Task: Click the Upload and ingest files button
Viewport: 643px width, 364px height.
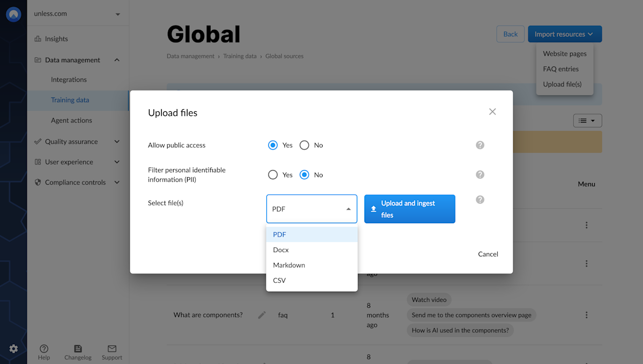Action: (x=409, y=209)
